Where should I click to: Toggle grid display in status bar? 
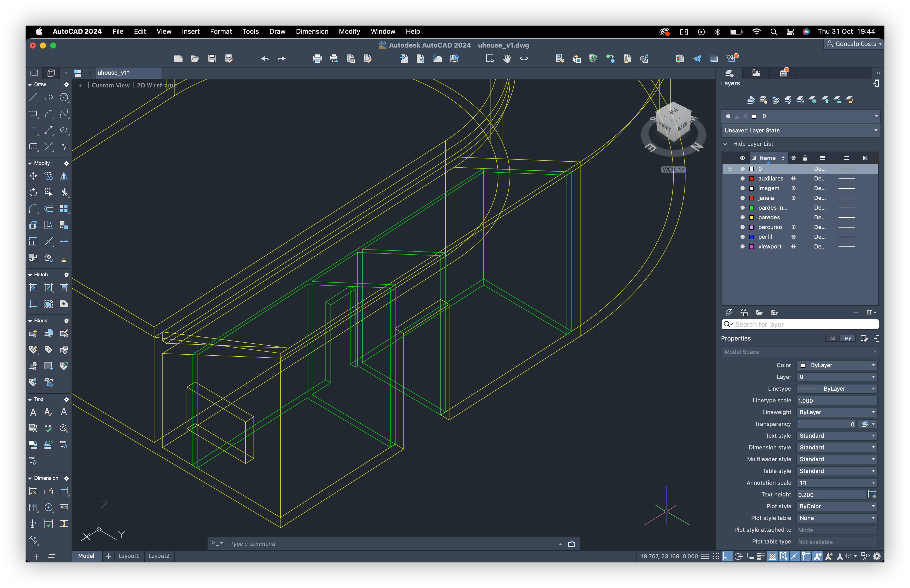pyautogui.click(x=705, y=556)
